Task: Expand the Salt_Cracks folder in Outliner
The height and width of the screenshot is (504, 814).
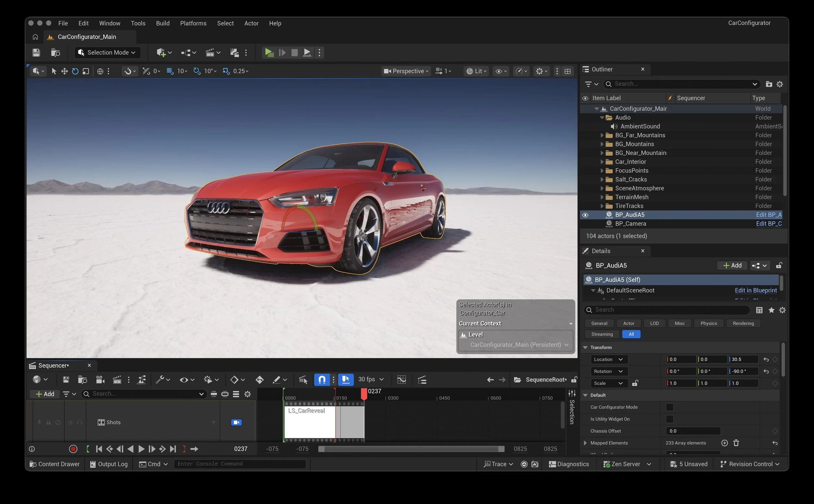Action: [602, 179]
